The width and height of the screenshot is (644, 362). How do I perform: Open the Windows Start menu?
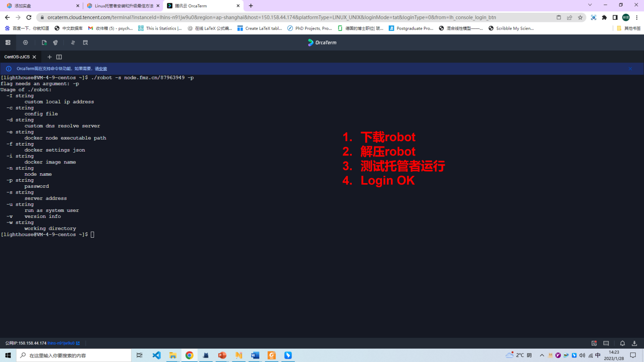8,355
